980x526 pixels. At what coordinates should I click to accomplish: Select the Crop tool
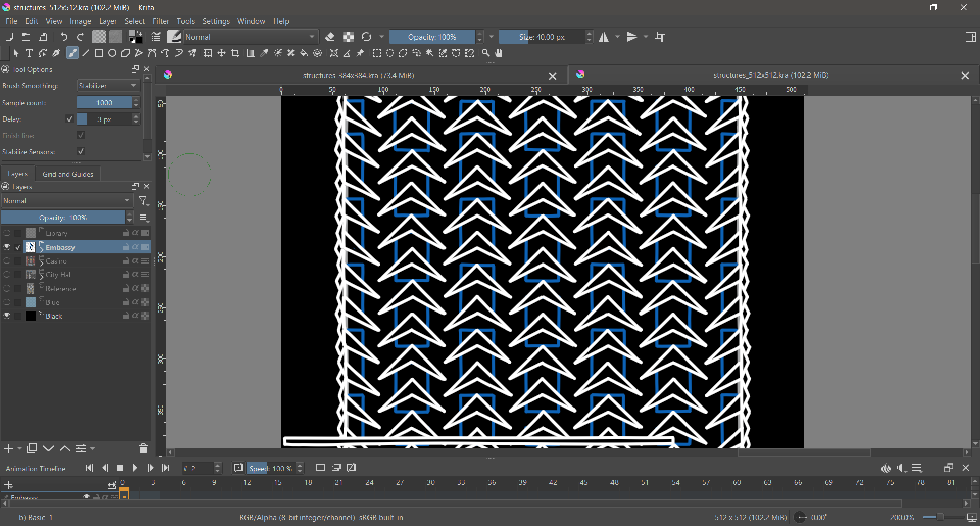click(x=235, y=53)
